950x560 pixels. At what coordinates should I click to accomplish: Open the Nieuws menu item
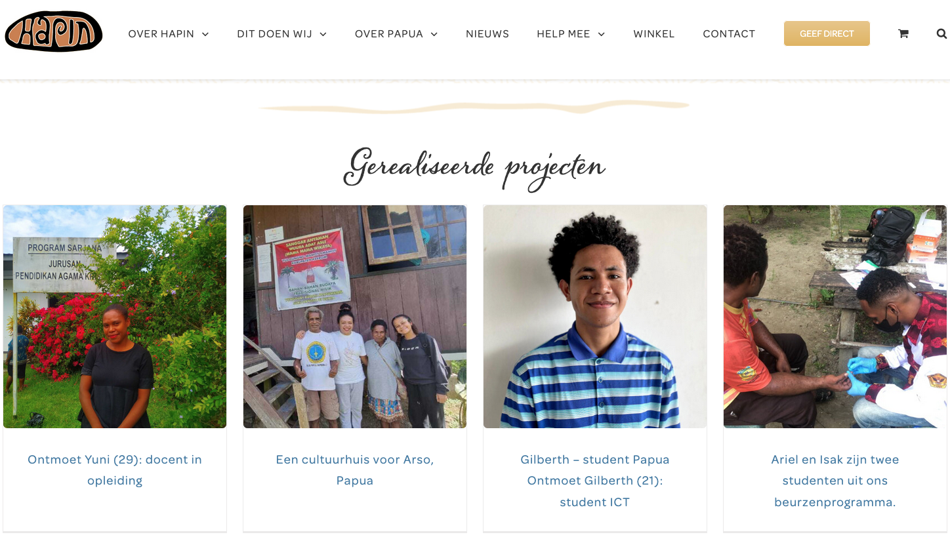point(487,33)
